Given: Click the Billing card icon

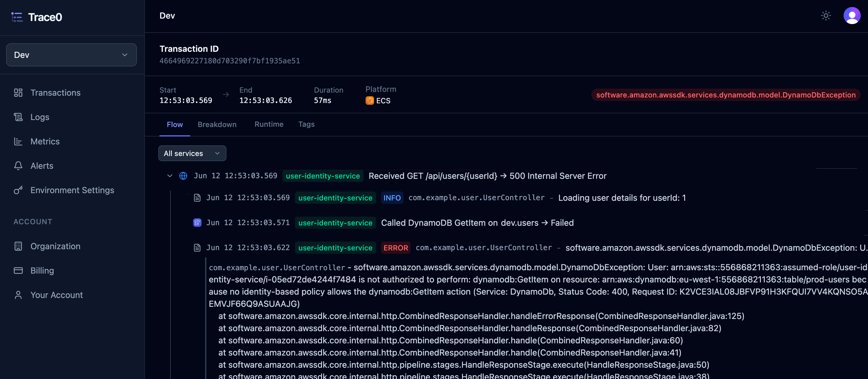Looking at the screenshot, I should tap(18, 271).
